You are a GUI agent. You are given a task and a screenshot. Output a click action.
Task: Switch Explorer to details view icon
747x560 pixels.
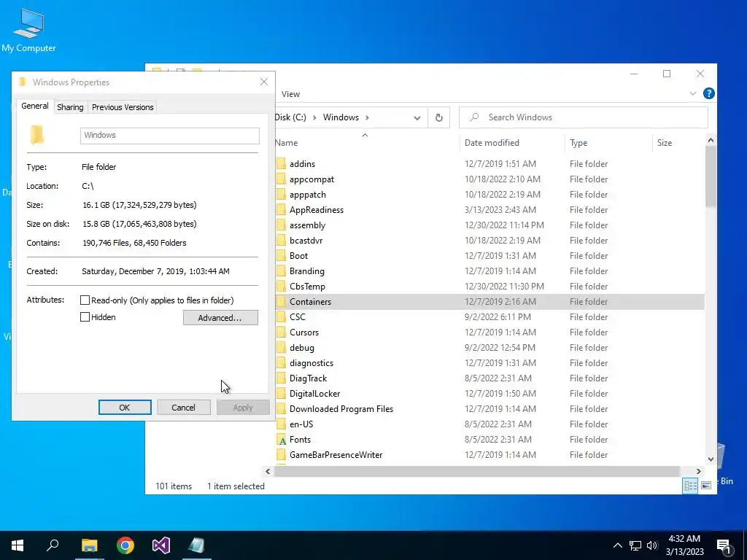[x=690, y=486]
